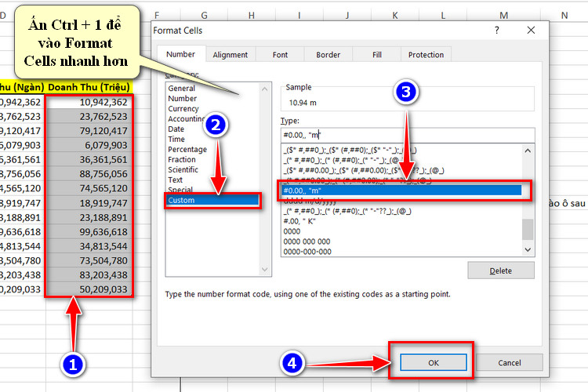Confirm with the OK button
Image resolution: width=588 pixels, height=392 pixels.
pyautogui.click(x=434, y=363)
